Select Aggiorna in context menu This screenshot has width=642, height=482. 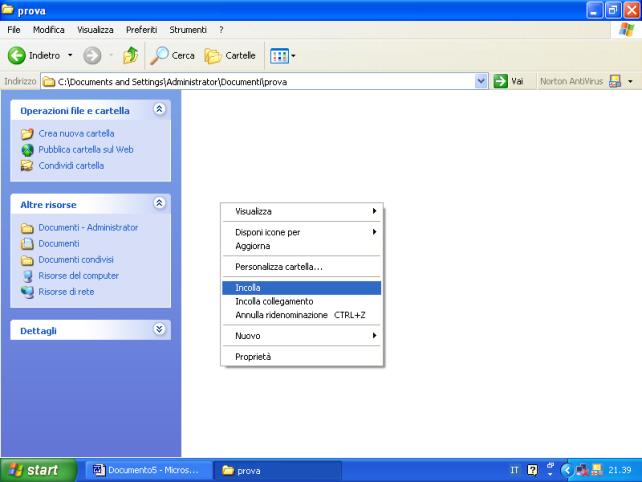(302, 246)
